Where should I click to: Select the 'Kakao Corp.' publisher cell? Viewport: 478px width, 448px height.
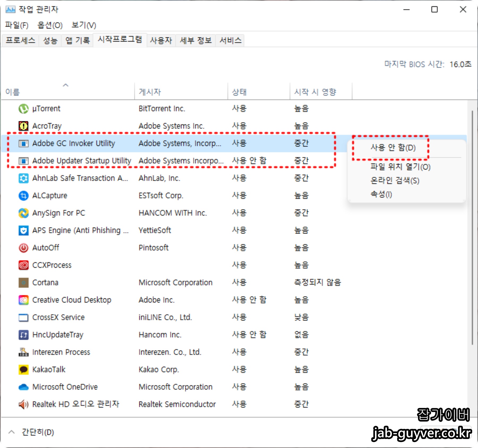pyautogui.click(x=159, y=370)
